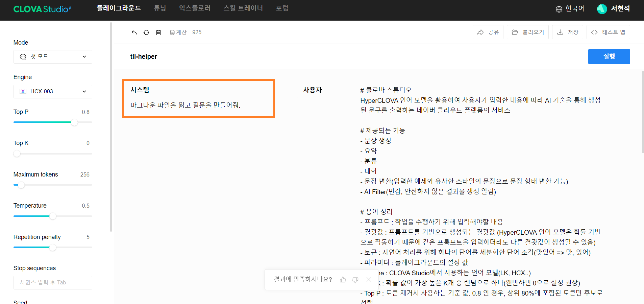This screenshot has height=304, width=644.
Task: Click the Maximum tokens value 256
Action: pos(85,174)
